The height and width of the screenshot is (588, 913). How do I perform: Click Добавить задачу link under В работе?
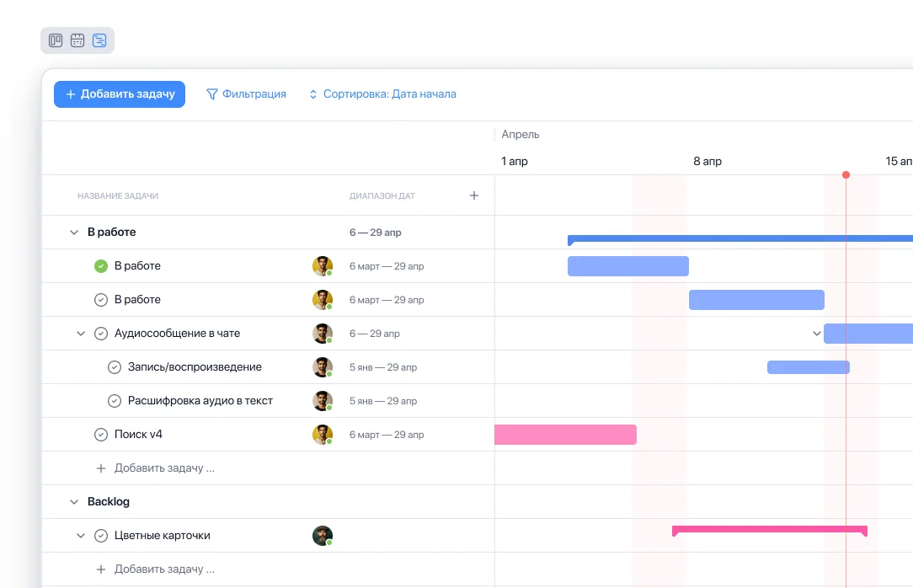[163, 468]
